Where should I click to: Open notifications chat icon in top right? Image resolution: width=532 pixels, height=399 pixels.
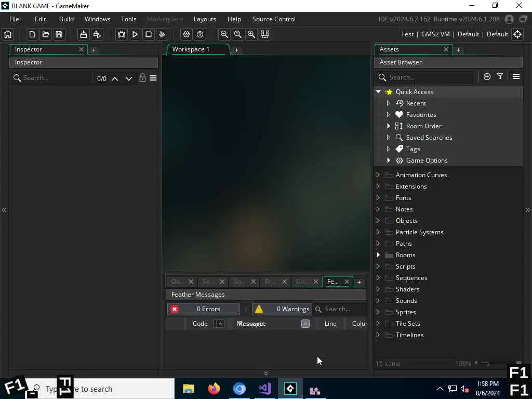(524, 19)
